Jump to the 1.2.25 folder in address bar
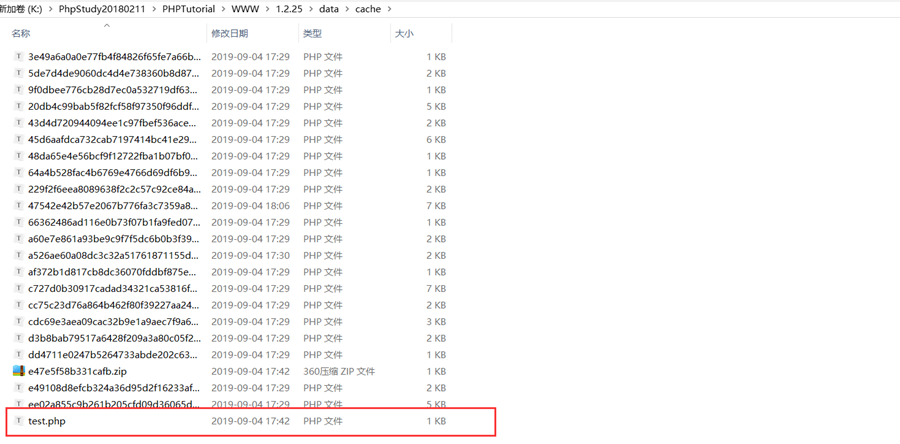This screenshot has height=444, width=900. pyautogui.click(x=289, y=9)
